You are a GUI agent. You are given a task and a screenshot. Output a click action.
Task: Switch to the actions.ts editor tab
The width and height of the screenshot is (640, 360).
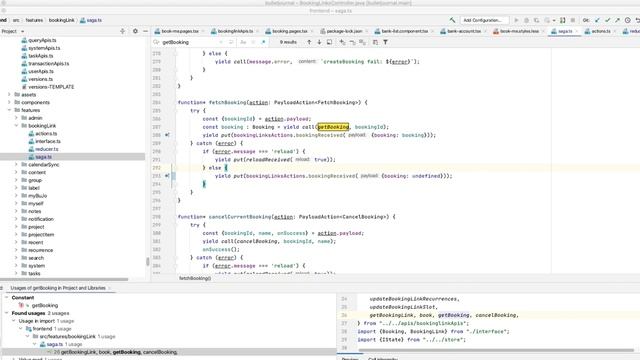click(600, 31)
